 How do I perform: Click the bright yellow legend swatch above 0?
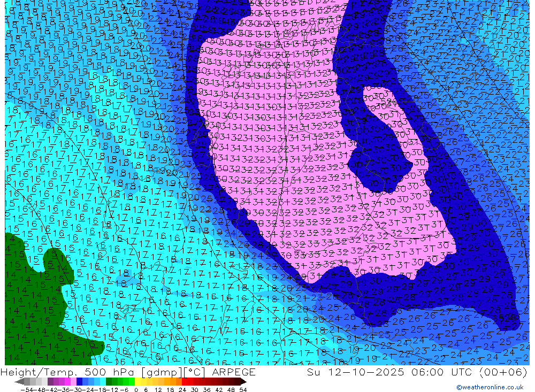pos(137,381)
